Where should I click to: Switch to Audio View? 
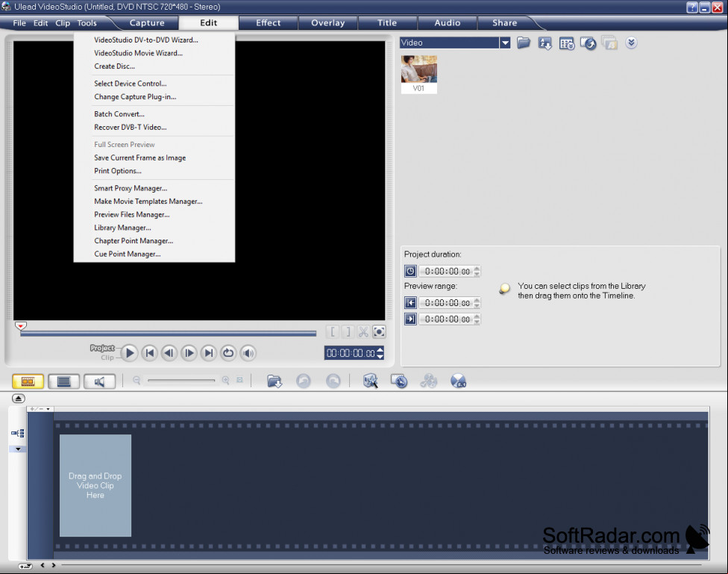99,381
